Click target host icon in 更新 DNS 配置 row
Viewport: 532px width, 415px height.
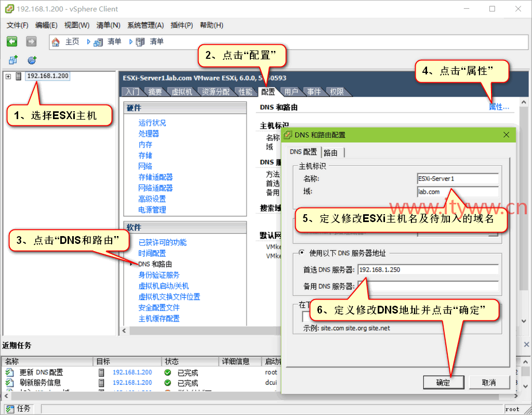coord(101,372)
